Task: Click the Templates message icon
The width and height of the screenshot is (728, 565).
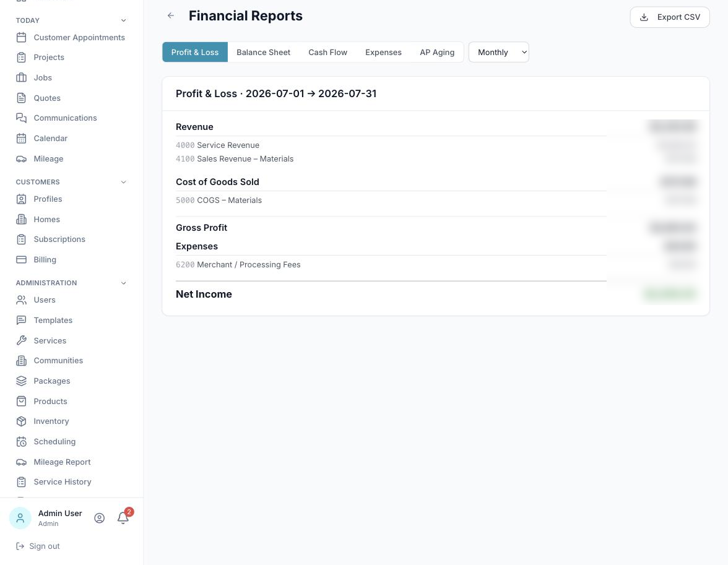Action: pyautogui.click(x=21, y=321)
